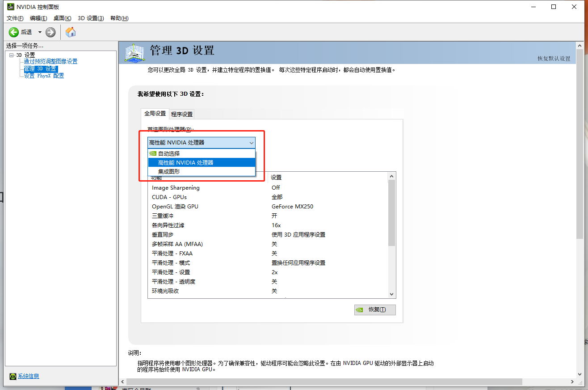Select the 环境光吸收 row

[267, 291]
